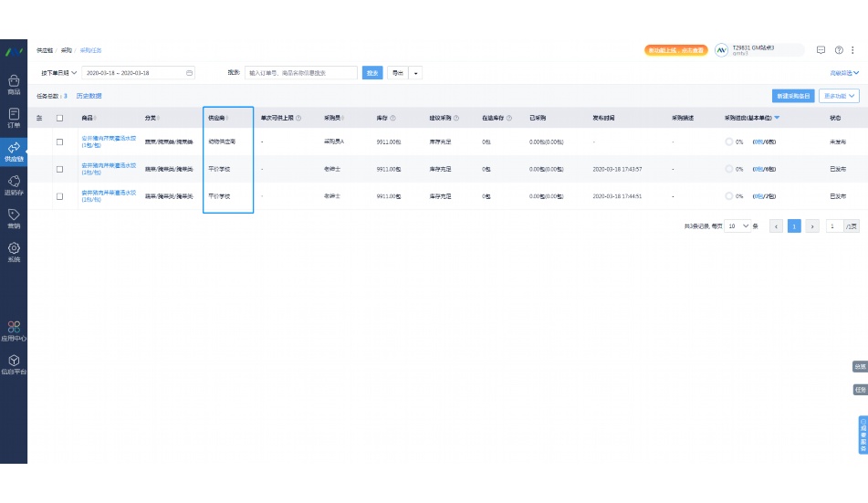Check the first row with supplier 动物供应商
The height and width of the screenshot is (503, 868).
click(x=60, y=142)
